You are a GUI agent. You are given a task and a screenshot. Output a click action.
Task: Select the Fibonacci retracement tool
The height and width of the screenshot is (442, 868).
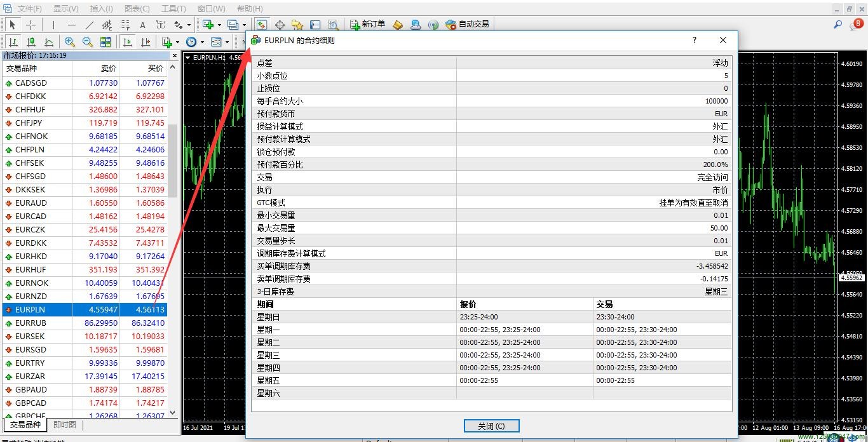tap(125, 25)
